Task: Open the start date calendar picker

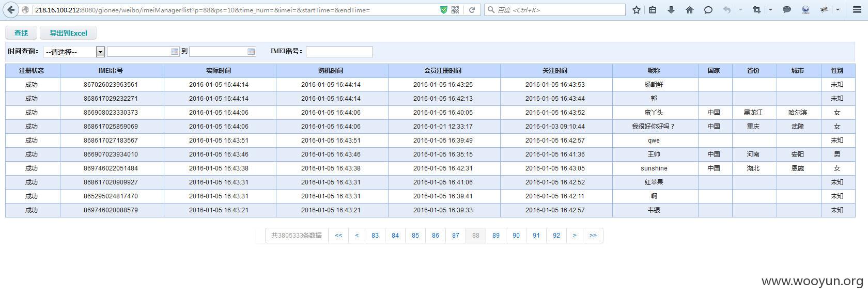Action: click(x=175, y=52)
